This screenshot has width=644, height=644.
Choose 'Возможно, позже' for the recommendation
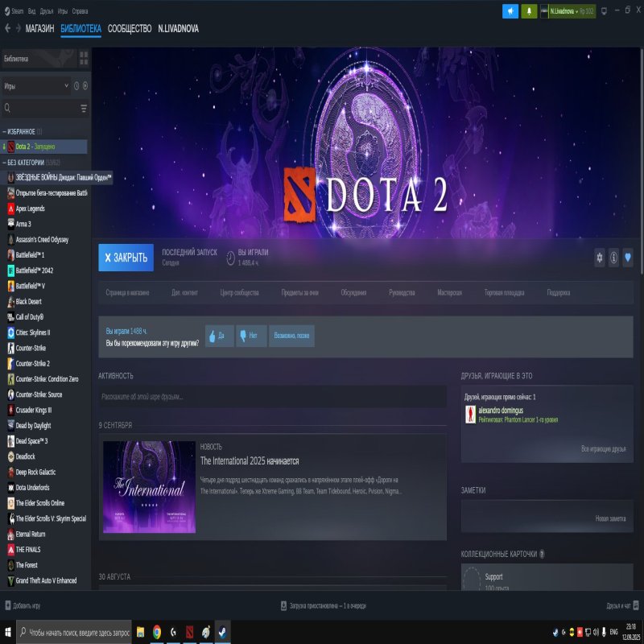(x=293, y=336)
